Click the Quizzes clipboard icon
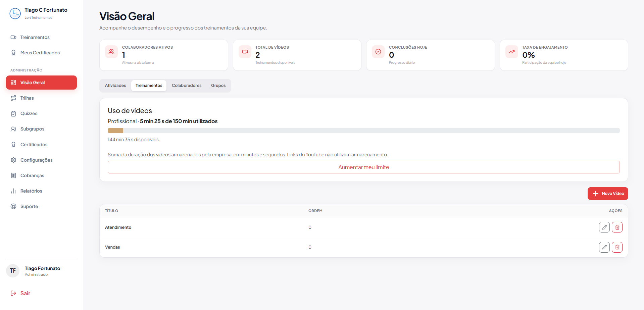Image resolution: width=644 pixels, height=310 pixels. 13,113
